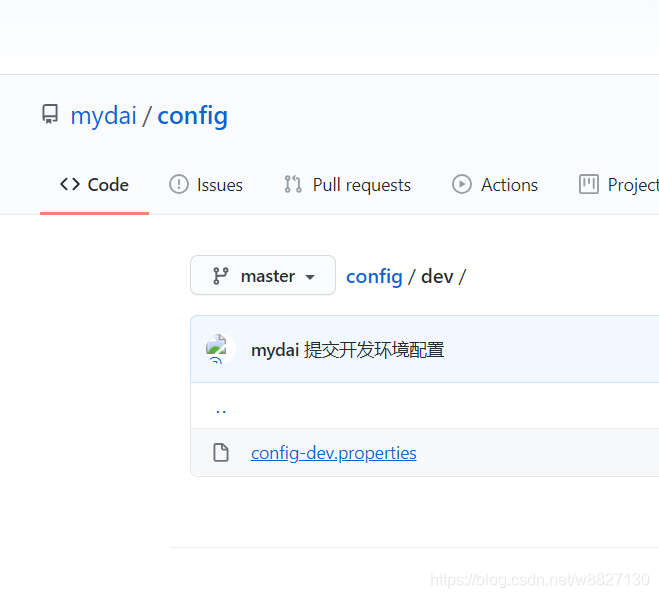
Task: Click the caret arrow next to master
Action: click(310, 277)
